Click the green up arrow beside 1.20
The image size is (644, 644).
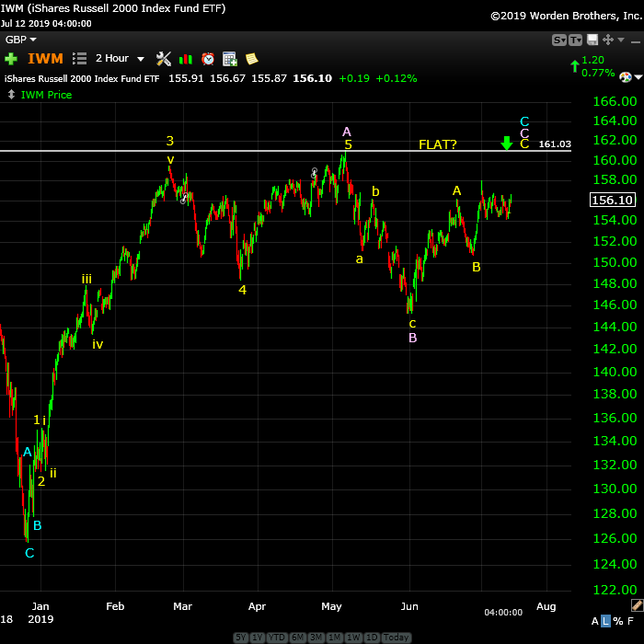(575, 66)
